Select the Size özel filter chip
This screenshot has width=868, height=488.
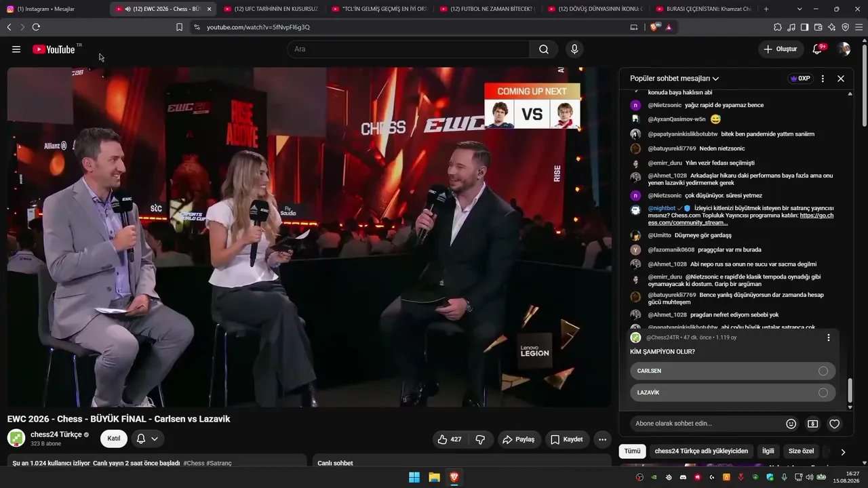pos(801,451)
